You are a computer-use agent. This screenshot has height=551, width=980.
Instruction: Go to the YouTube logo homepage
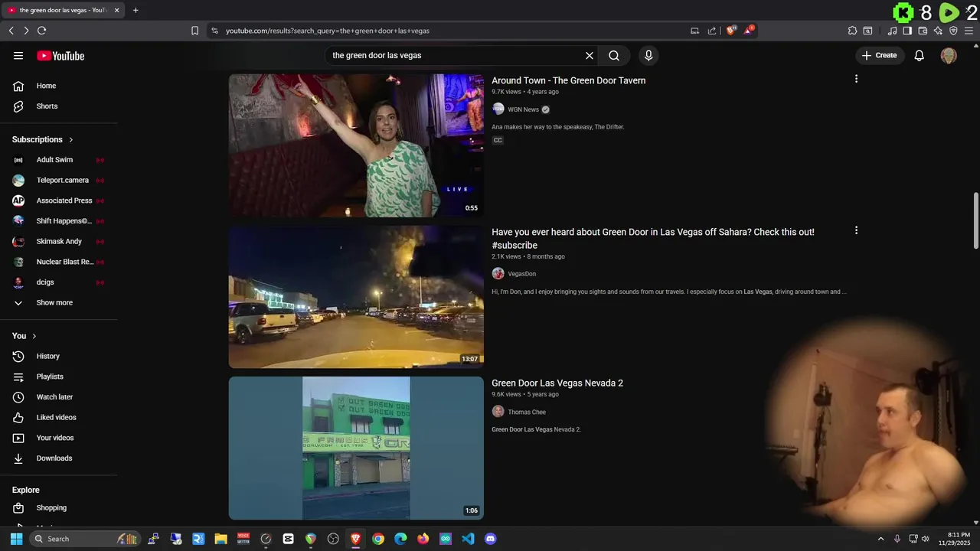coord(60,56)
